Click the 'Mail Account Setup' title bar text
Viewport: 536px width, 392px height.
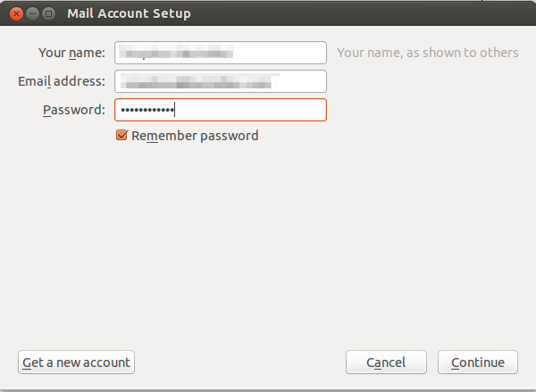[x=129, y=13]
